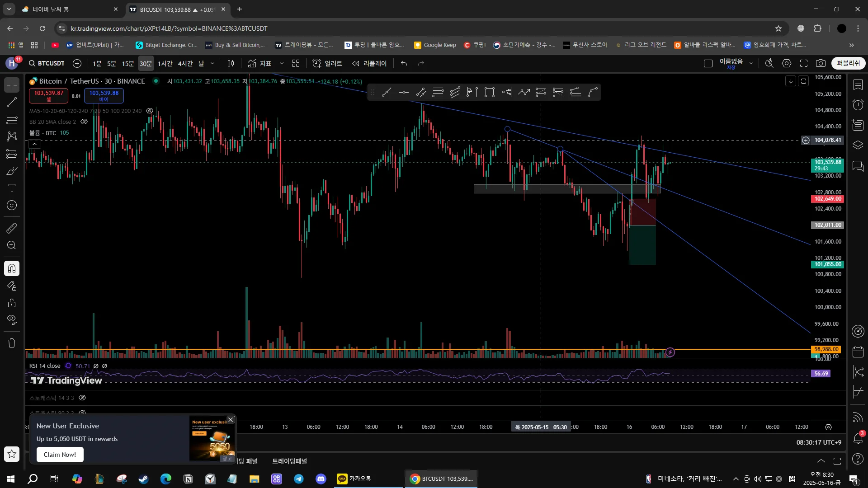Click the trash can remove-drawings icon

tap(12, 343)
